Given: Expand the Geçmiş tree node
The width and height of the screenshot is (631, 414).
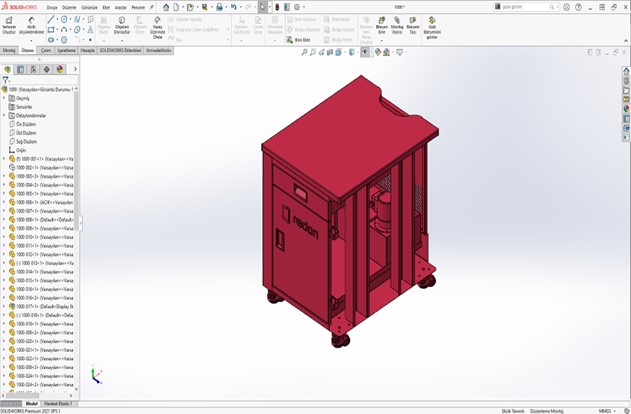Looking at the screenshot, I should (x=4, y=98).
